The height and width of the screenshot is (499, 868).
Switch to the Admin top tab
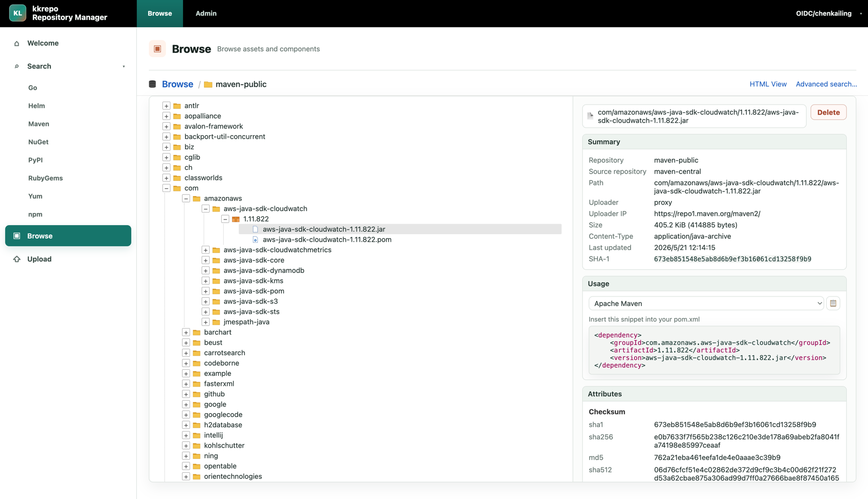click(x=206, y=14)
